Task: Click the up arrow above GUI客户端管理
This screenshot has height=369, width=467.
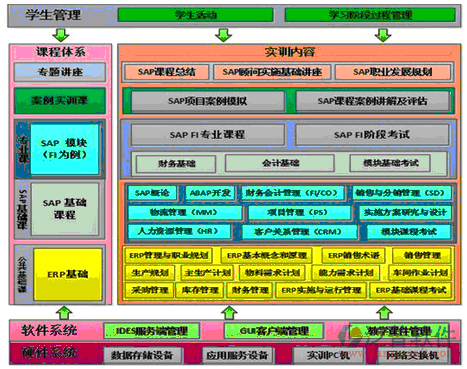Action: point(229,313)
